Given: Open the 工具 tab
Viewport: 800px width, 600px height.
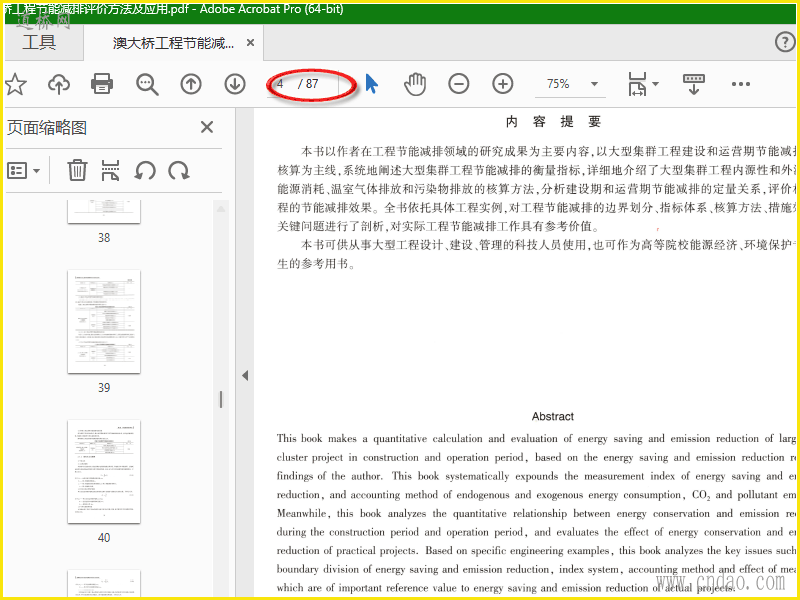Looking at the screenshot, I should tap(39, 42).
